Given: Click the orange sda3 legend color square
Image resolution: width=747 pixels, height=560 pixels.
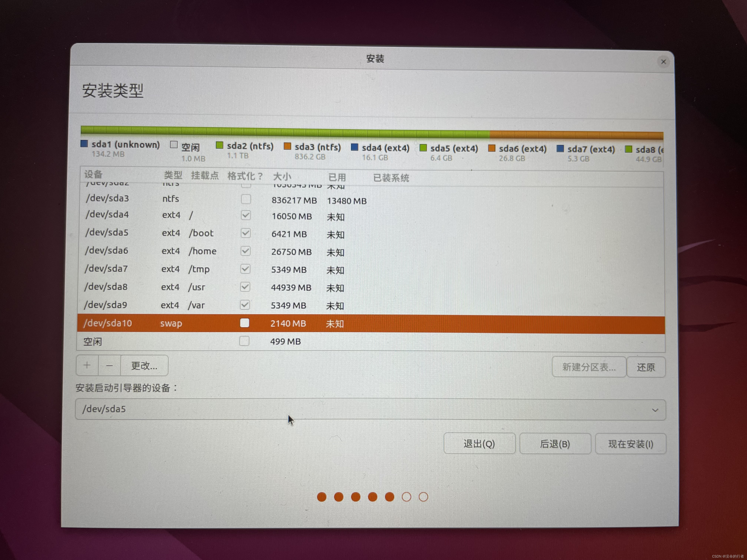Looking at the screenshot, I should click(287, 146).
